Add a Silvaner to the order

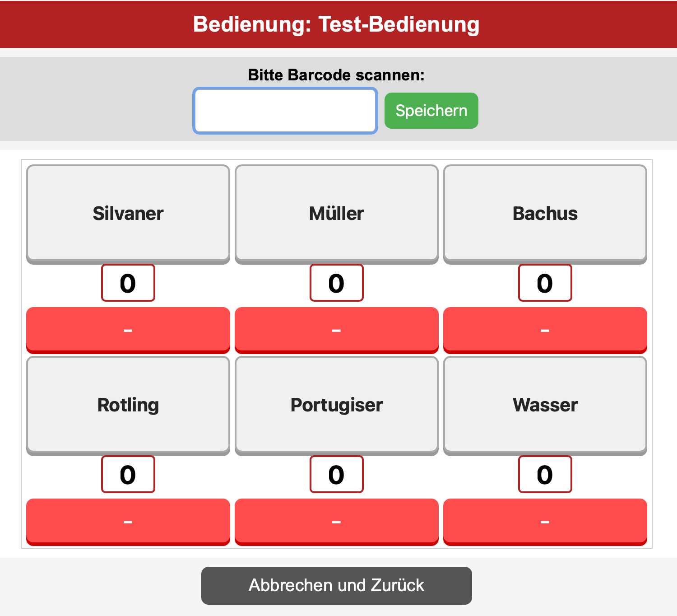128,213
